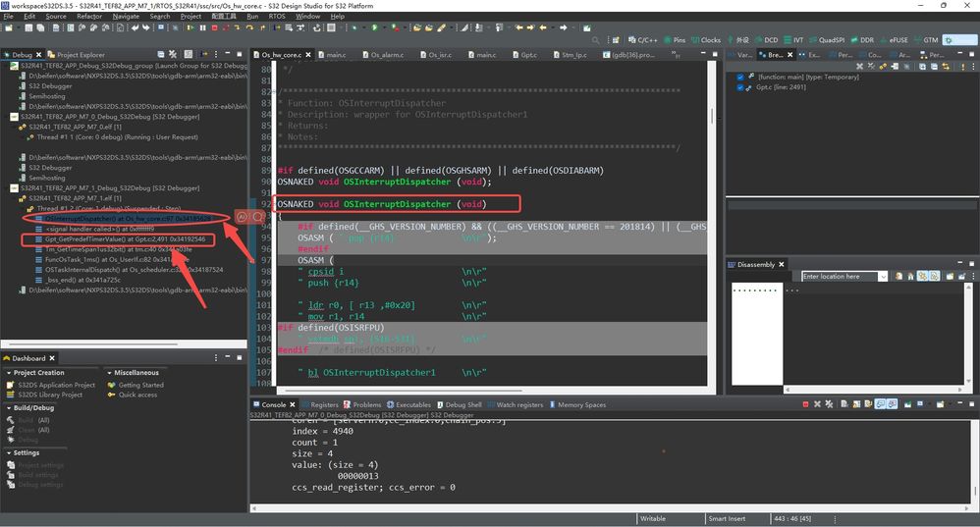Collapse S32R41_TEFB2_APP_M7_1_Debug launch node

(6, 188)
